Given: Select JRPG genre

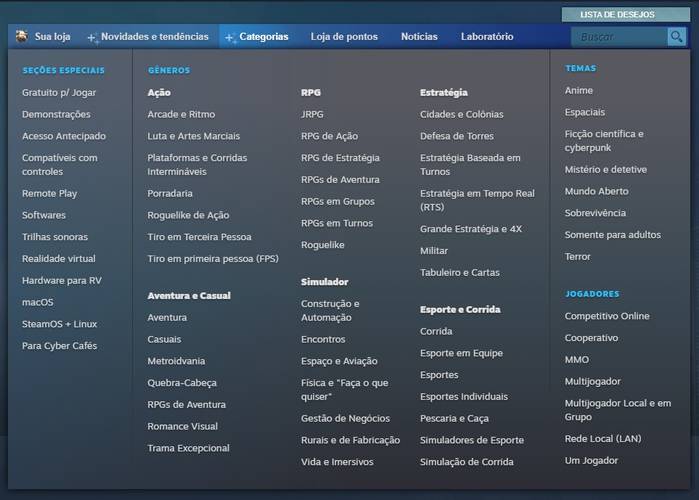Looking at the screenshot, I should pyautogui.click(x=312, y=115).
